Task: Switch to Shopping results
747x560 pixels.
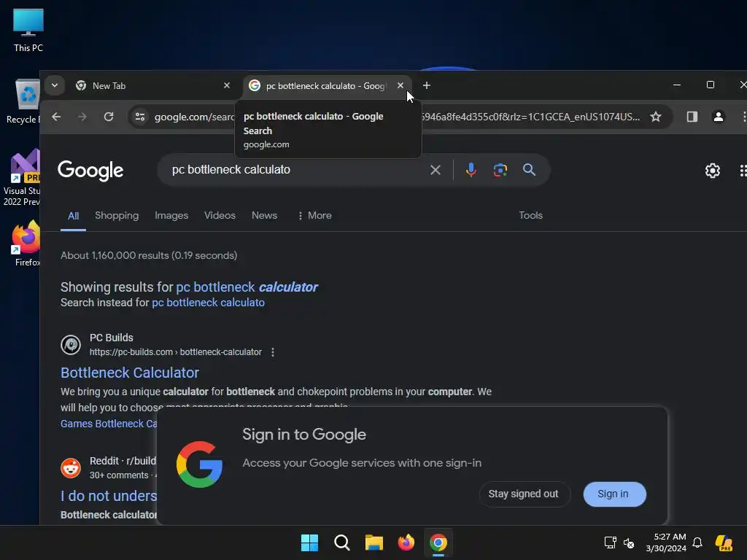Action: click(x=117, y=215)
